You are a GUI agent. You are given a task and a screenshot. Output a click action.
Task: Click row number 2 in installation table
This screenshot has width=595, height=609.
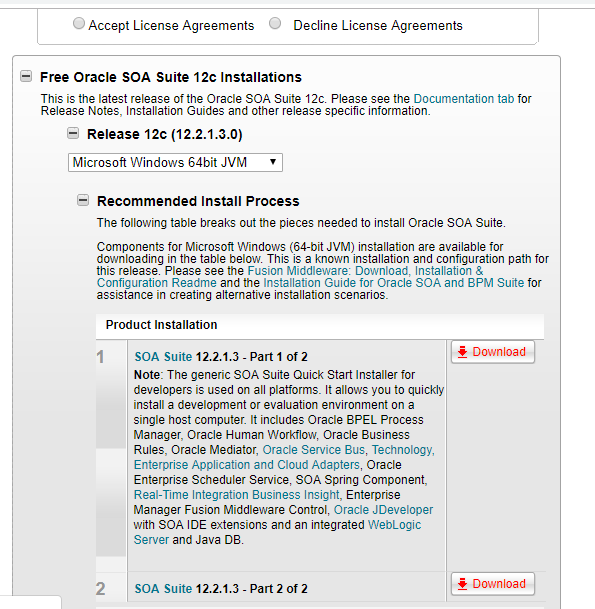point(101,589)
